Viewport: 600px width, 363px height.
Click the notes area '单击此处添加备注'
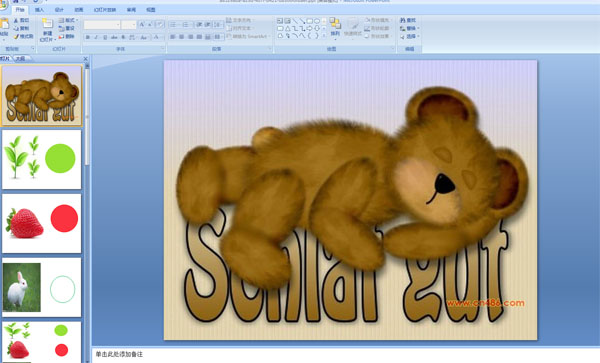pos(119,354)
